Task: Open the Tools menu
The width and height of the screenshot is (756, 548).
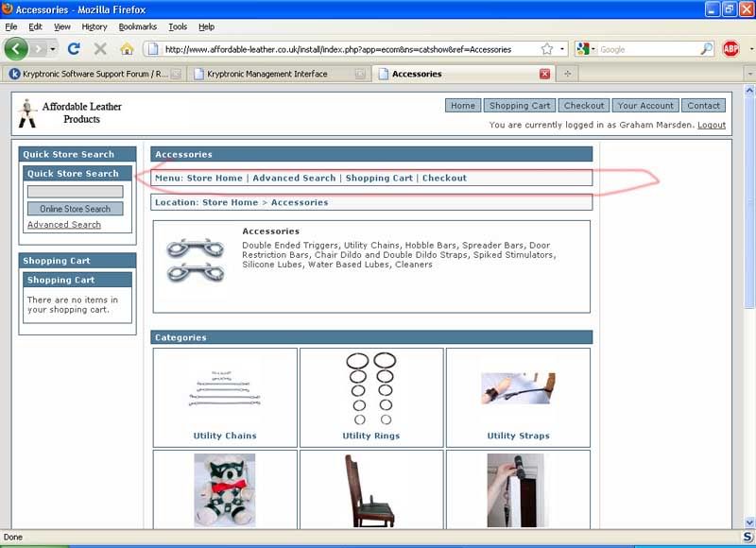Action: pyautogui.click(x=178, y=27)
